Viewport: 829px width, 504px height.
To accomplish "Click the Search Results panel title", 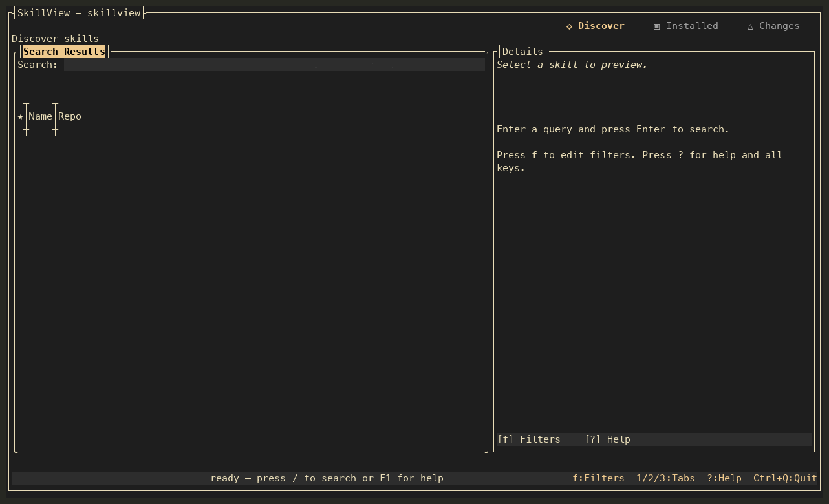I will [x=64, y=52].
